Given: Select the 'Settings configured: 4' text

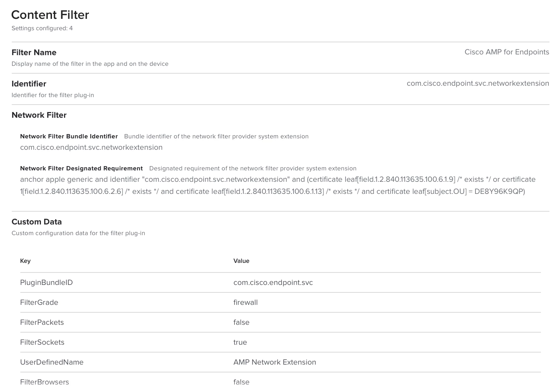Looking at the screenshot, I should (42, 28).
